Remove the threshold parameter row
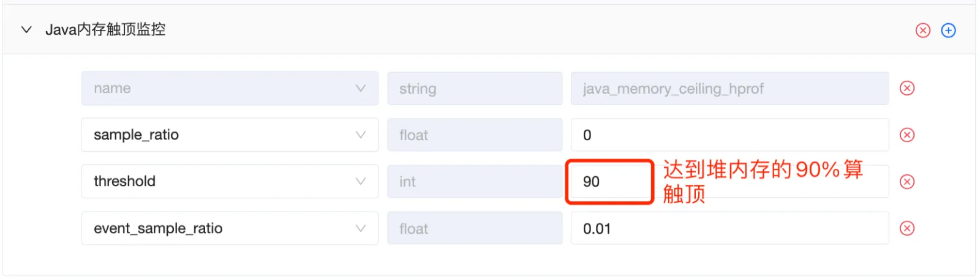This screenshot has height=279, width=980. [907, 182]
